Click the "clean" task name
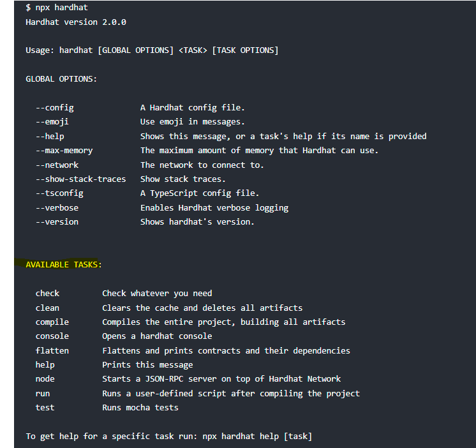This screenshot has width=476, height=448. coord(47,308)
